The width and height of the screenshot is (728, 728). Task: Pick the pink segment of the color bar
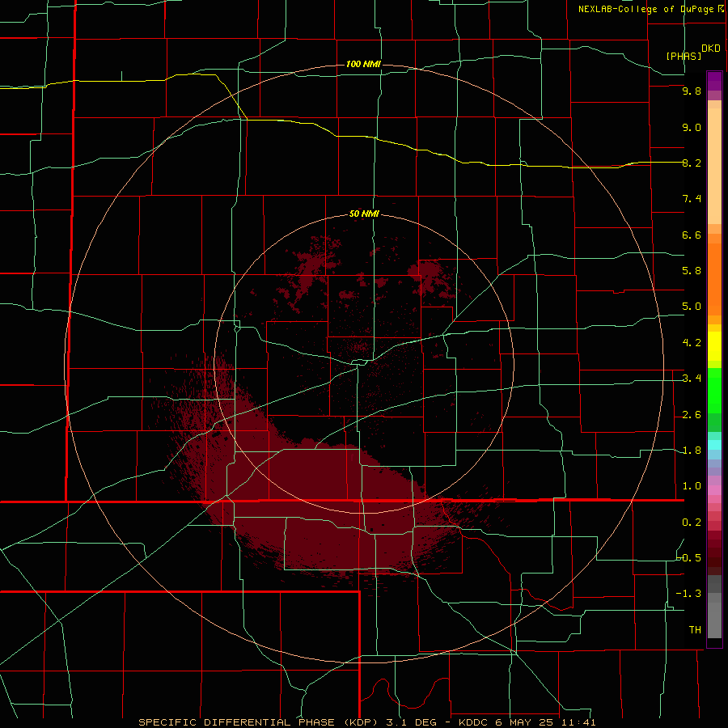[714, 490]
